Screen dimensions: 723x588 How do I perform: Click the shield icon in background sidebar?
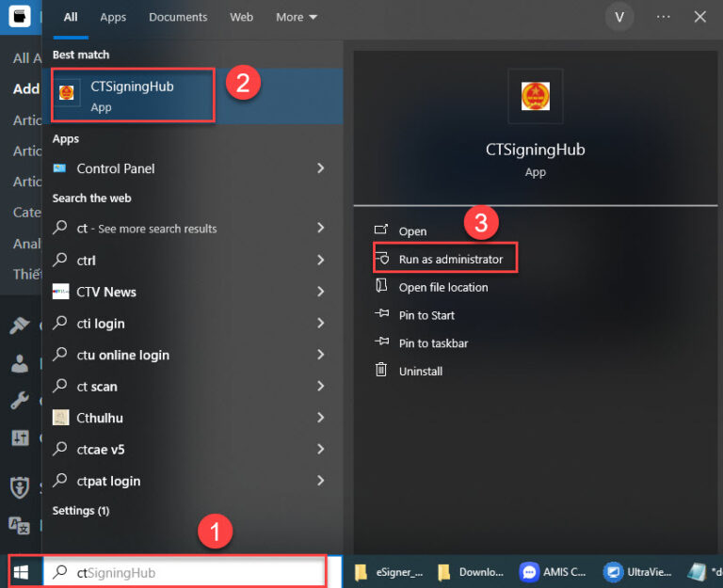pyautogui.click(x=20, y=487)
